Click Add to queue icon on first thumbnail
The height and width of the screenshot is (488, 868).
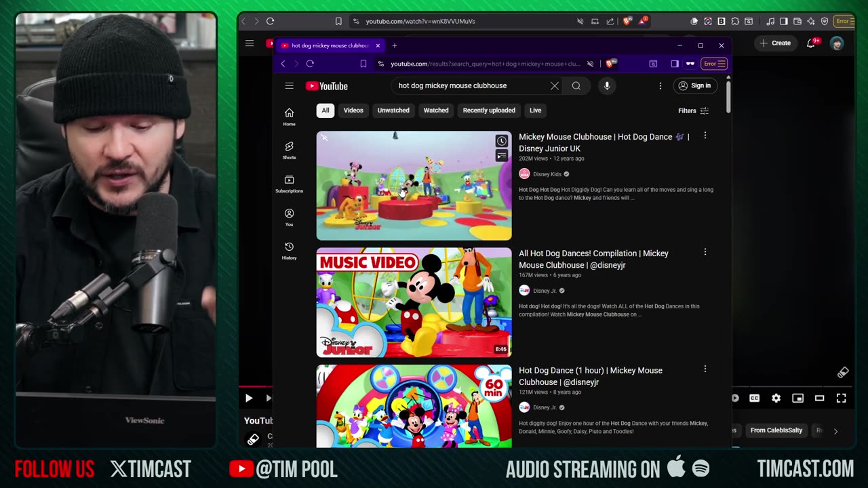point(501,156)
